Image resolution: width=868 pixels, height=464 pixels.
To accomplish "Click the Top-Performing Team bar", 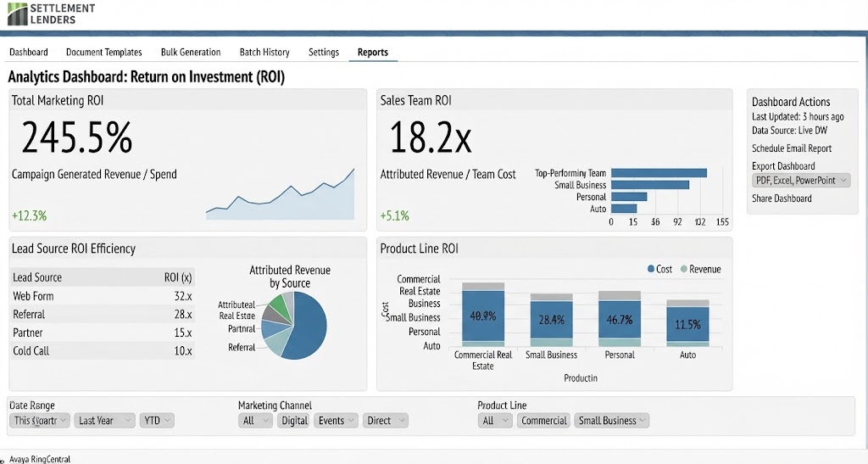I will tap(659, 173).
